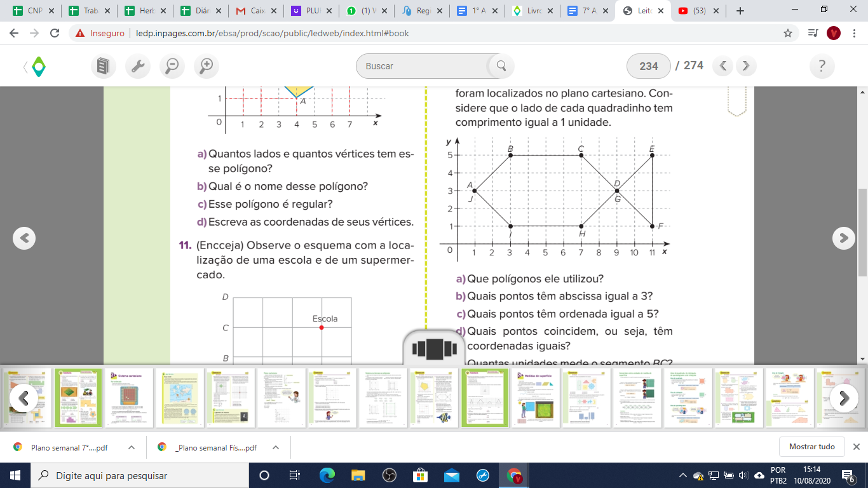Click the browser address bar URL

[272, 33]
